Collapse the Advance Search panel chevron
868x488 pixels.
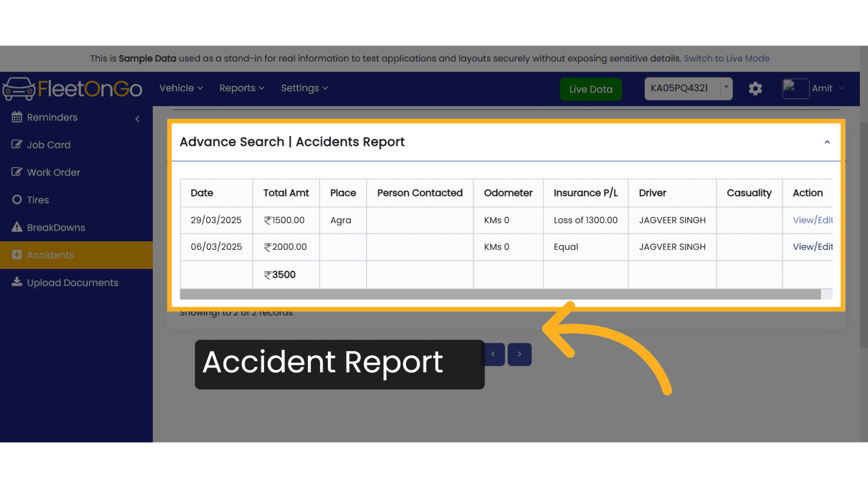click(x=827, y=142)
